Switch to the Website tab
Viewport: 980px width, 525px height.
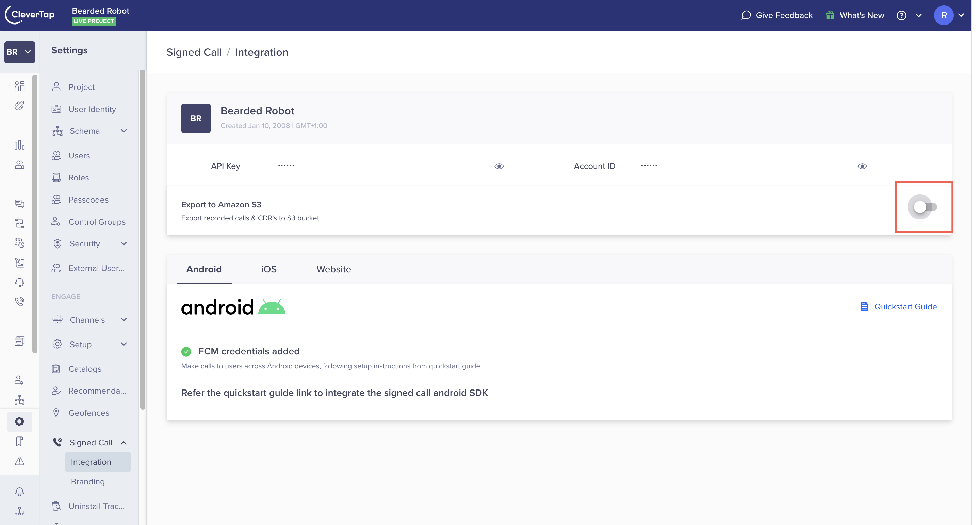334,269
